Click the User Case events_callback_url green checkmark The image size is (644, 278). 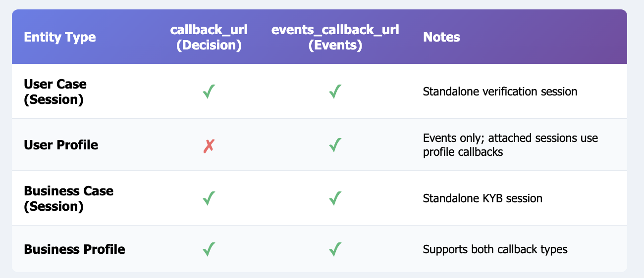tap(335, 92)
